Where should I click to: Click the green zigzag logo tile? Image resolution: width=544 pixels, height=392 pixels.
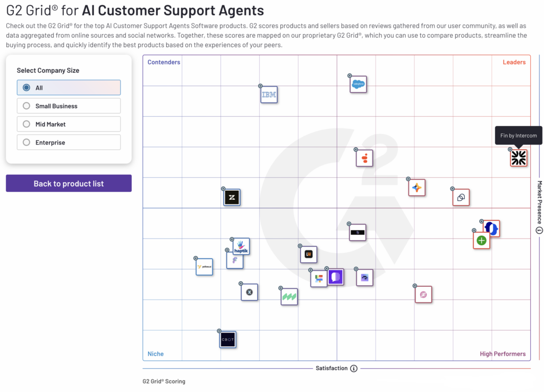290,296
